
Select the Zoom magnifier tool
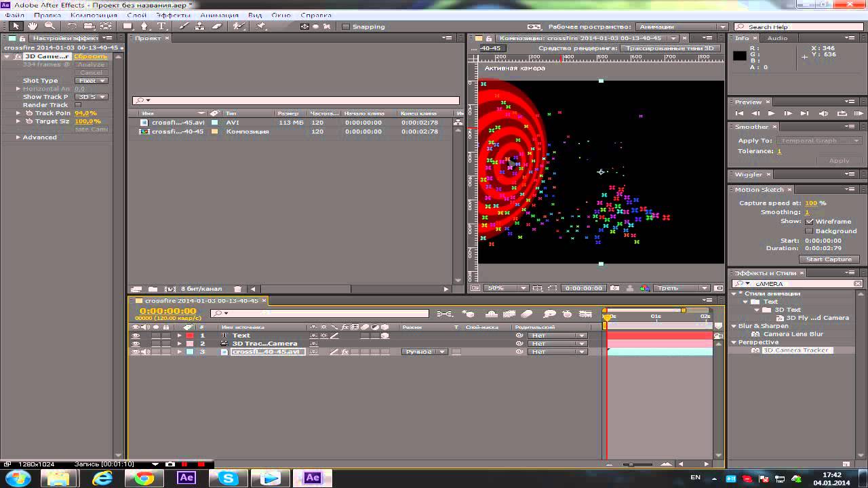(49, 26)
